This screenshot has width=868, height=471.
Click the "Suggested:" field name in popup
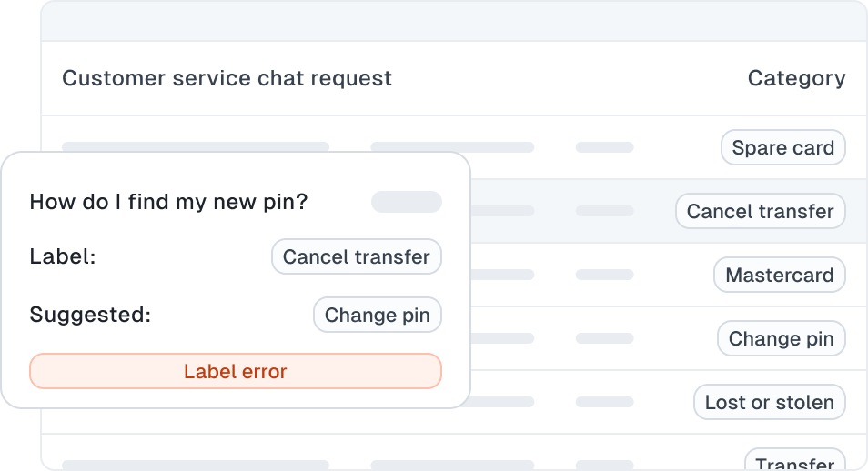[x=90, y=315]
